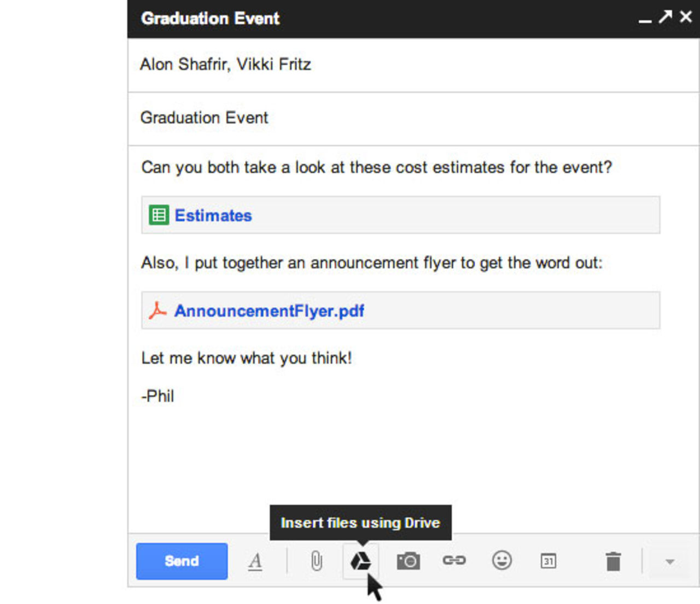Screen dimensions: 700x604
Task: Open the Insert files using Drive icon
Action: (x=361, y=561)
